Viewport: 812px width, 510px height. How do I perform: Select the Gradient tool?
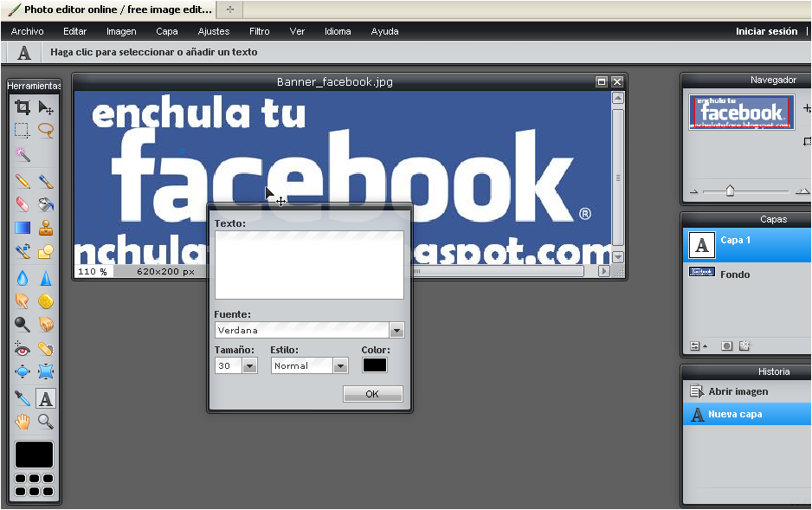pos(23,228)
